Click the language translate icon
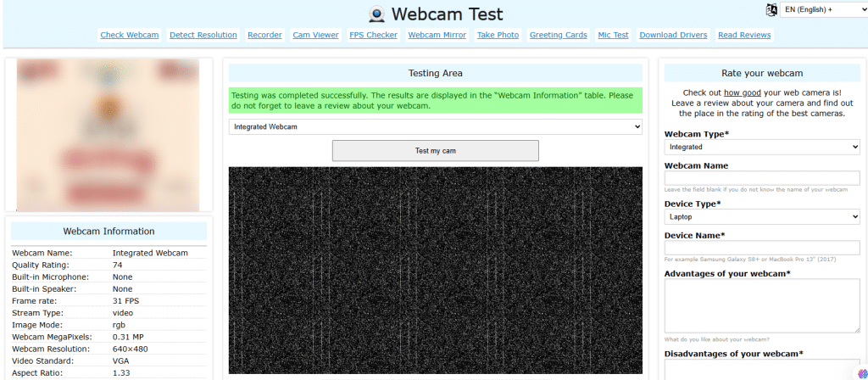 [x=771, y=9]
